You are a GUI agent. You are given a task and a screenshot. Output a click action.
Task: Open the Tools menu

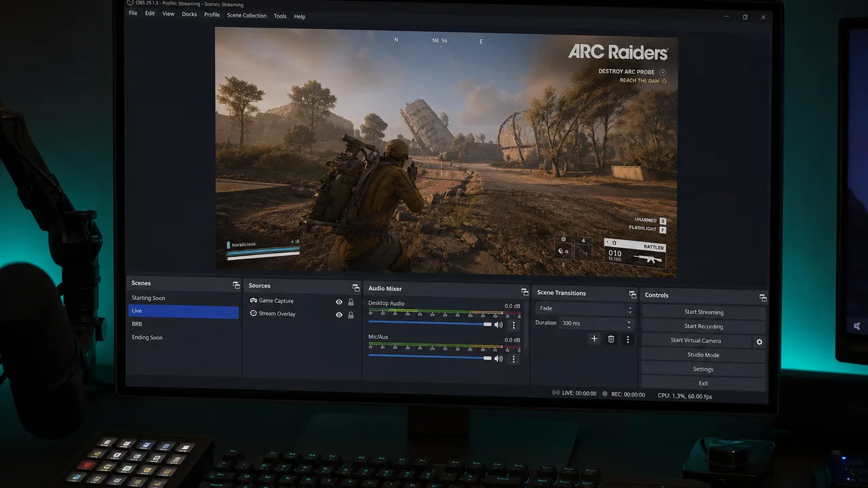point(280,16)
